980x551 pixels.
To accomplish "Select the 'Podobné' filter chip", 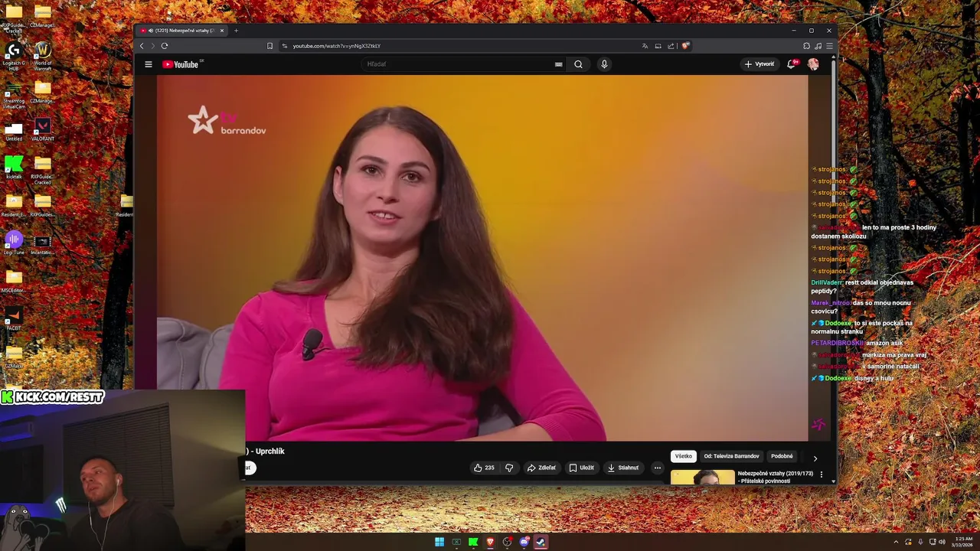I will tap(782, 456).
